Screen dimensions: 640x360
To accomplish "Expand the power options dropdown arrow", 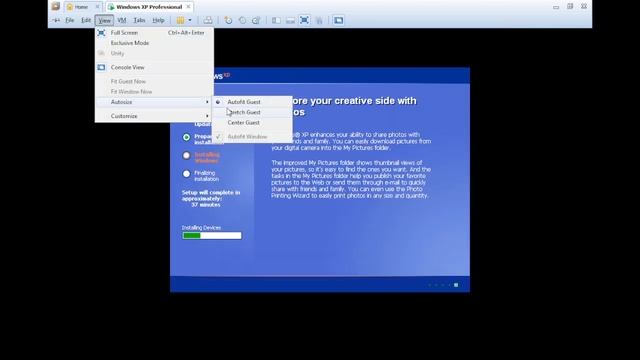I will (190, 20).
